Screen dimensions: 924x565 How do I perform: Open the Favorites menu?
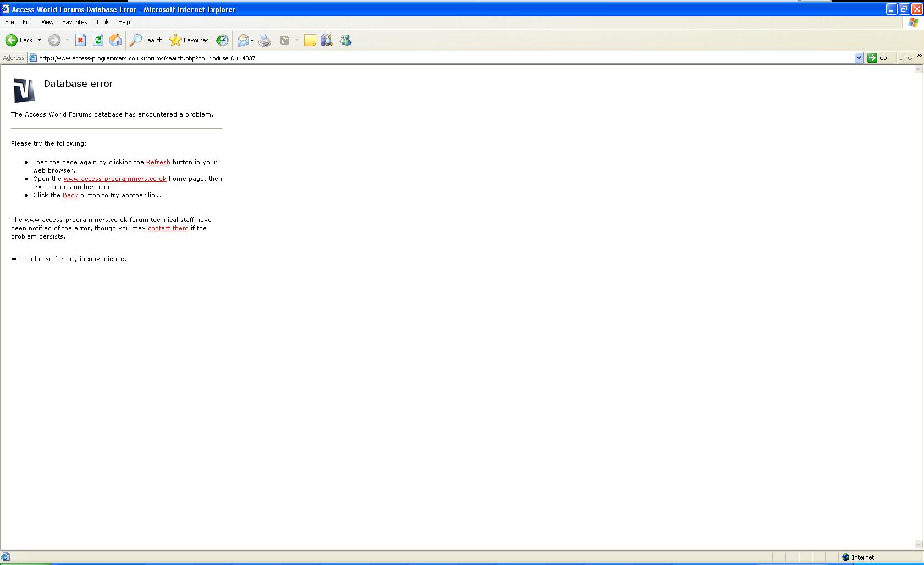[75, 22]
